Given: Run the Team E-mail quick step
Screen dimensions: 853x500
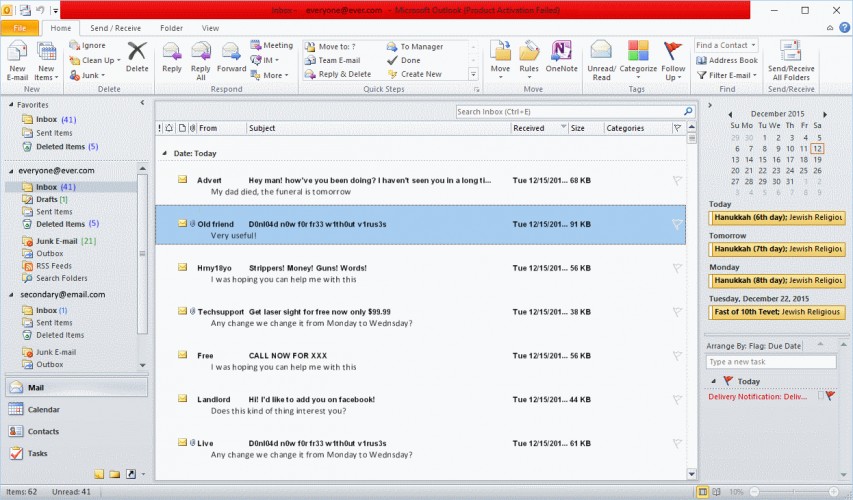Looking at the screenshot, I should (332, 60).
